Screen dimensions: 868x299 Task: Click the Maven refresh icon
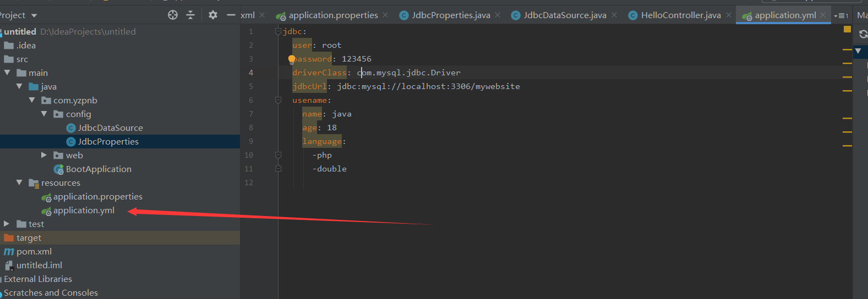coord(863,34)
